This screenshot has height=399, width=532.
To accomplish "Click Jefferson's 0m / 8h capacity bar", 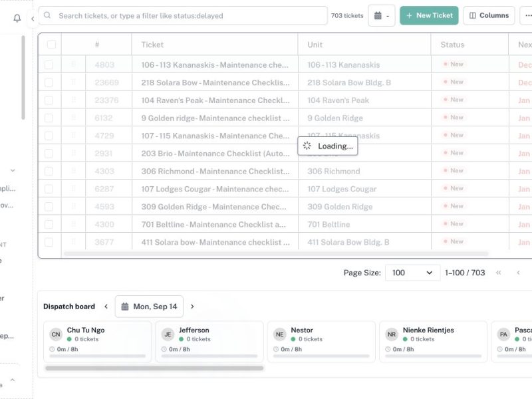I will pyautogui.click(x=209, y=356).
